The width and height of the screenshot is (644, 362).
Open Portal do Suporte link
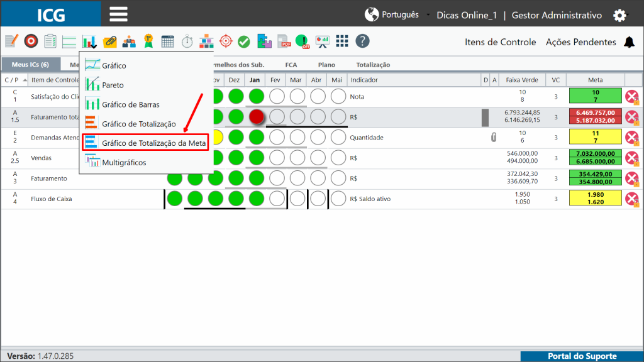pos(582,356)
